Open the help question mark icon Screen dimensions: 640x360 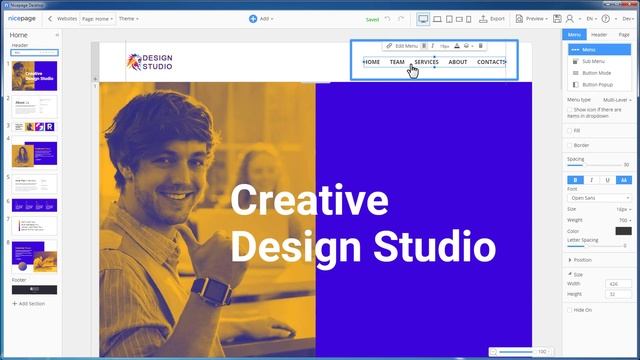606,19
